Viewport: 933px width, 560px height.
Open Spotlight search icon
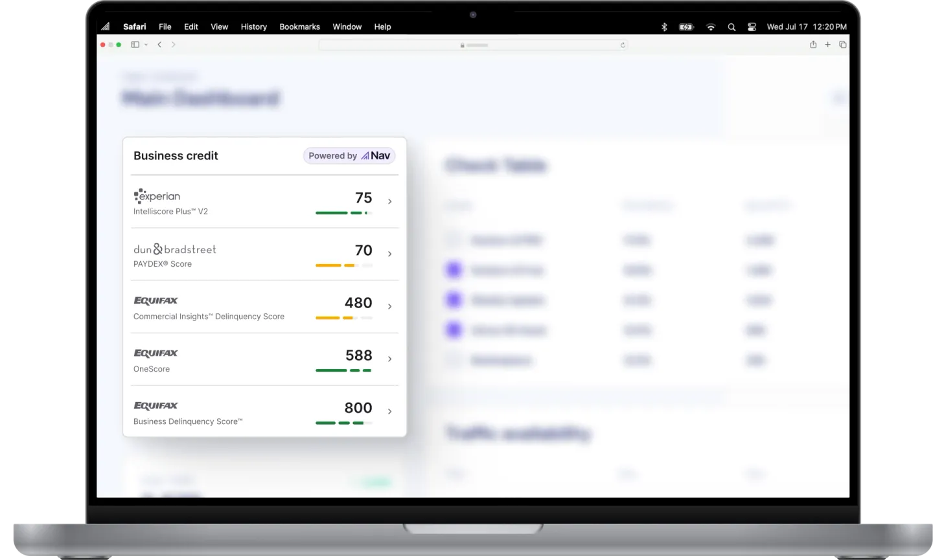pos(731,27)
